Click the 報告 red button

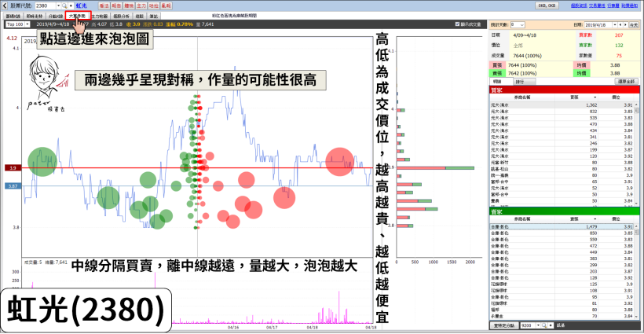pos(116,6)
